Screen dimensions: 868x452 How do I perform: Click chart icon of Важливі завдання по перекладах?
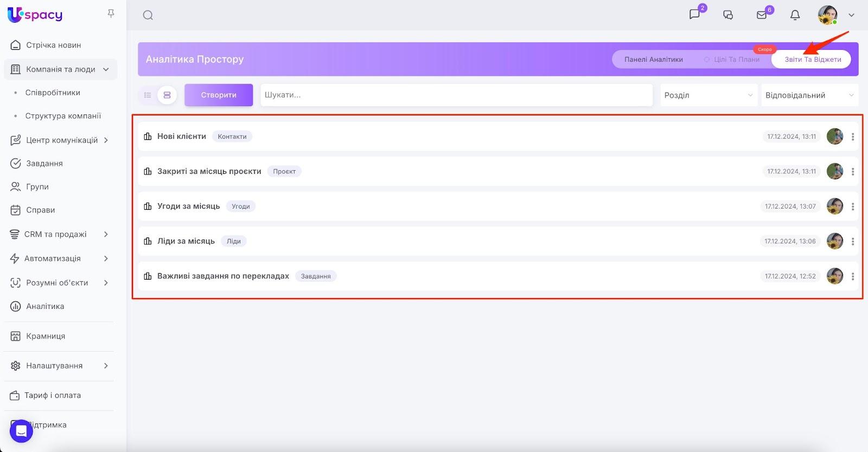[x=148, y=276]
